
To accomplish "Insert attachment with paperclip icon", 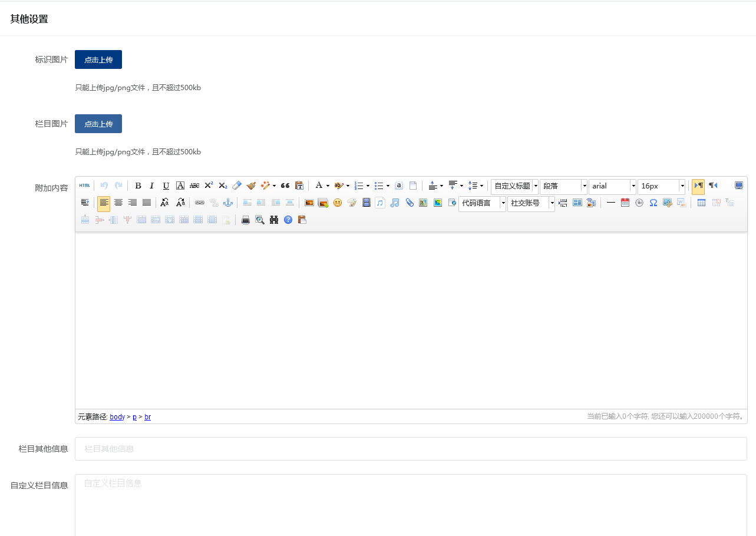I will click(410, 203).
